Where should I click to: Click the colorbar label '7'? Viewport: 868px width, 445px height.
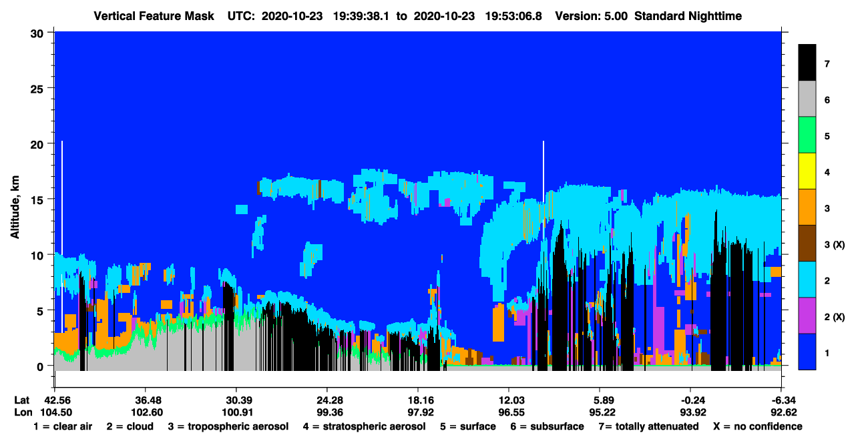click(x=827, y=64)
